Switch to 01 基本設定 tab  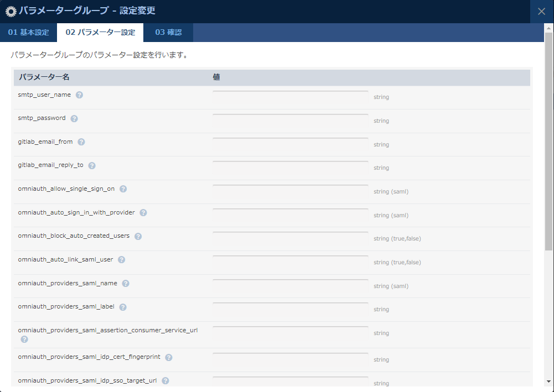[28, 33]
